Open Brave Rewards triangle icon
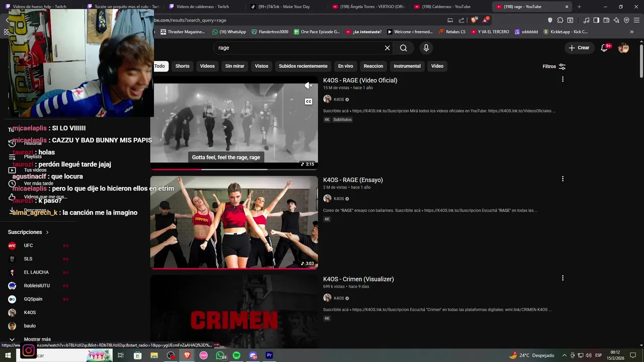The width and height of the screenshot is (644, 362). pyautogui.click(x=485, y=20)
